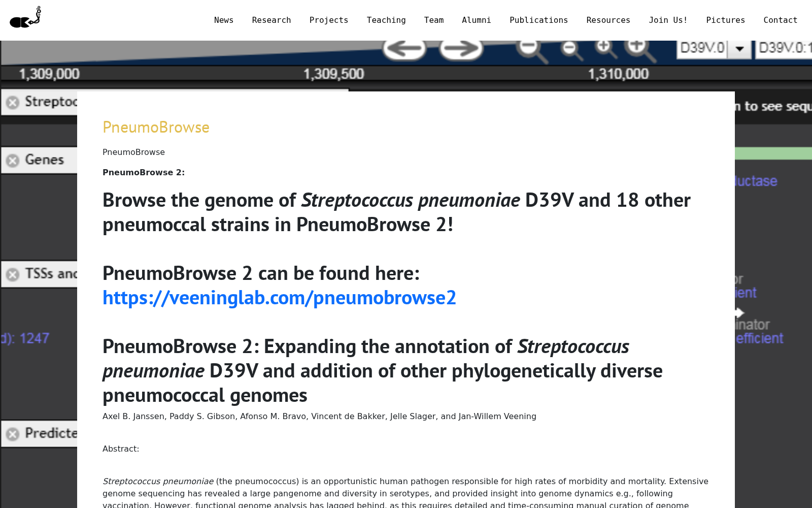The image size is (812, 508).
Task: Click the 'PneumoBrowse 2:' bold text
Action: pyautogui.click(x=144, y=172)
